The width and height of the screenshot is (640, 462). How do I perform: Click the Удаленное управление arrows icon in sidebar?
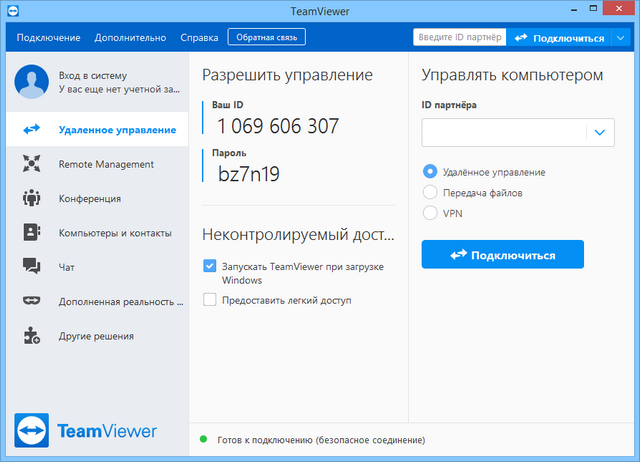[31, 130]
